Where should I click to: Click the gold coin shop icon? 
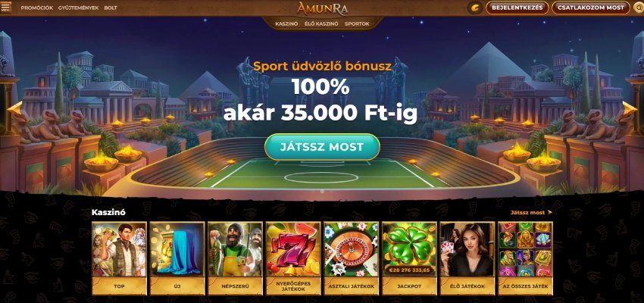475,8
